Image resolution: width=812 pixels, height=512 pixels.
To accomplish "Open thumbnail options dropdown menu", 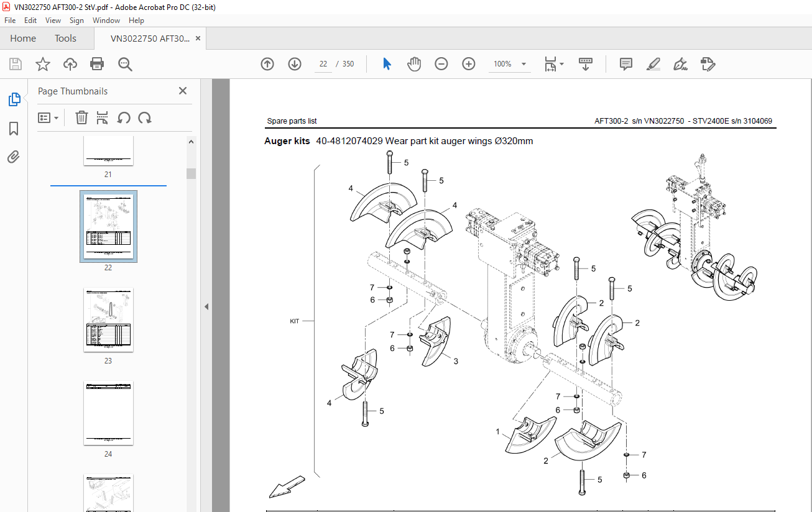I will pos(48,117).
